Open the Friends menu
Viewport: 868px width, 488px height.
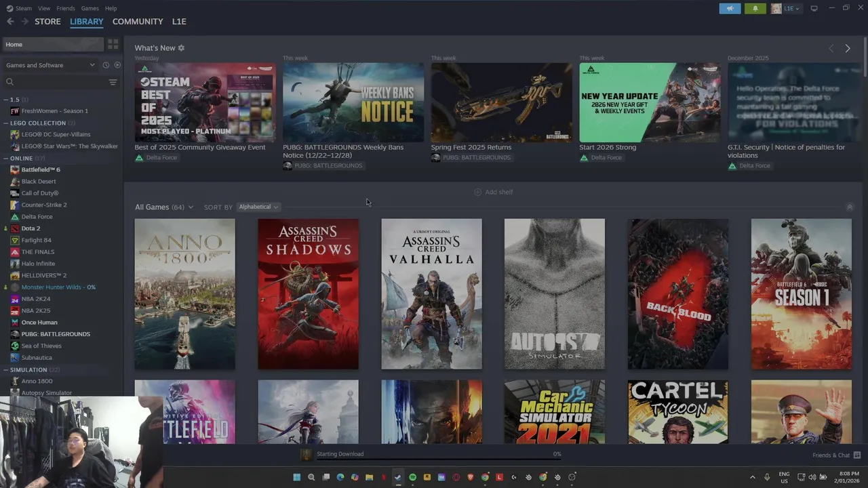click(66, 8)
